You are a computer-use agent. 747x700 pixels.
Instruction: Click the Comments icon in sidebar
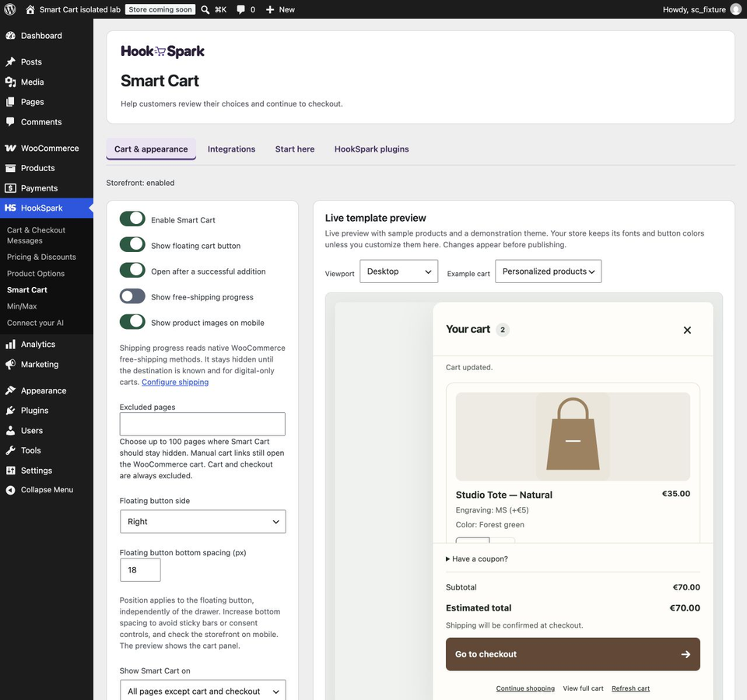tap(10, 122)
